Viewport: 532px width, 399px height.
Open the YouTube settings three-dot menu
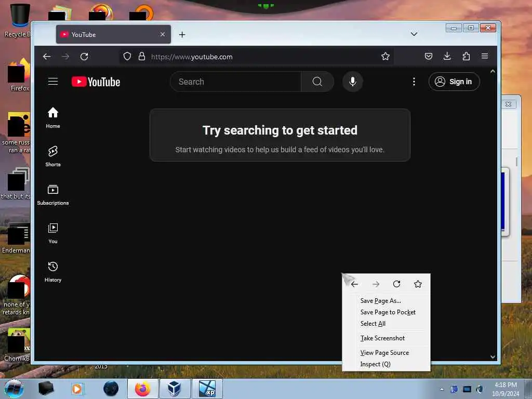click(x=414, y=82)
